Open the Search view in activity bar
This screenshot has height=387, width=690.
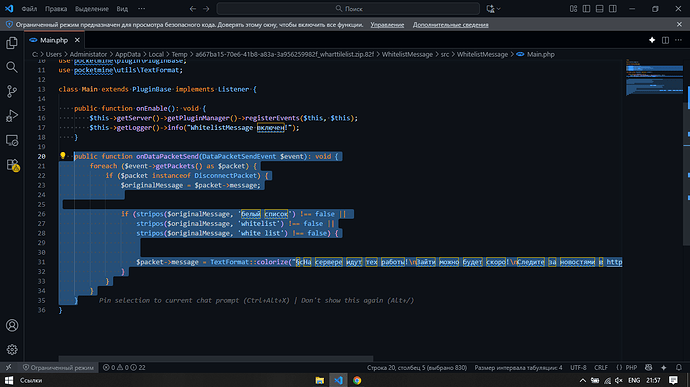point(12,67)
